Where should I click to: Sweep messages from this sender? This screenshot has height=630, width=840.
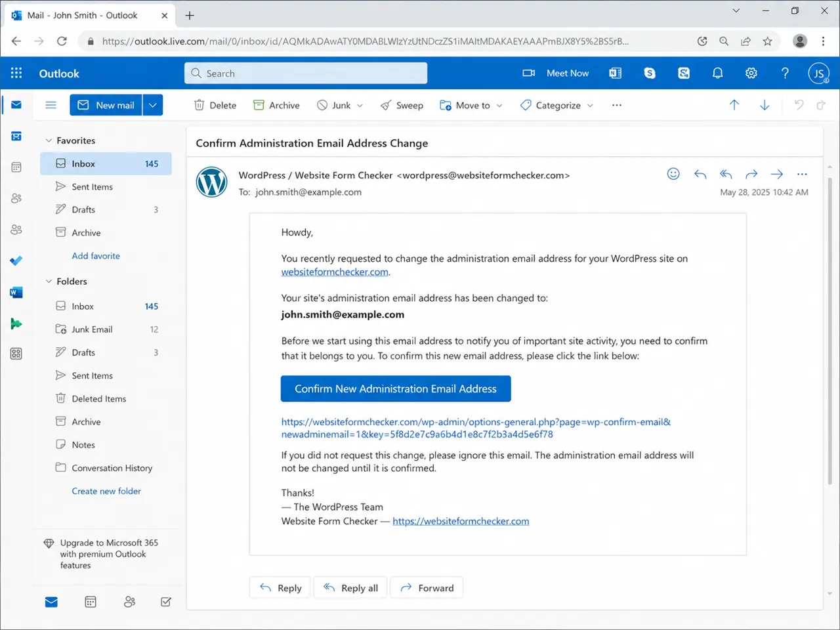402,105
